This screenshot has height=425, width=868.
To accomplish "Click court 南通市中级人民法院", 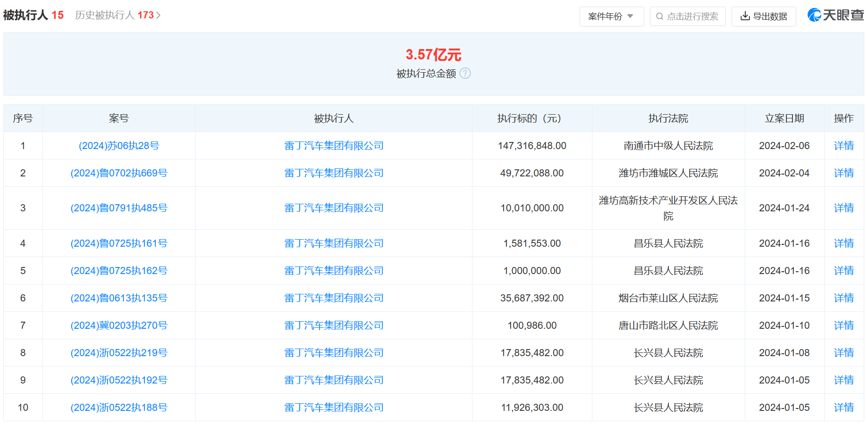I will (x=668, y=146).
